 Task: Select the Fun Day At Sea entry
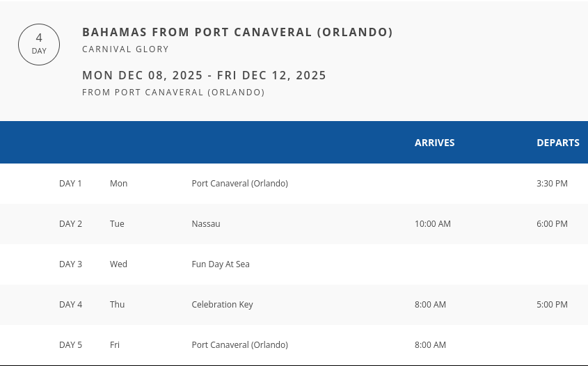coord(220,264)
